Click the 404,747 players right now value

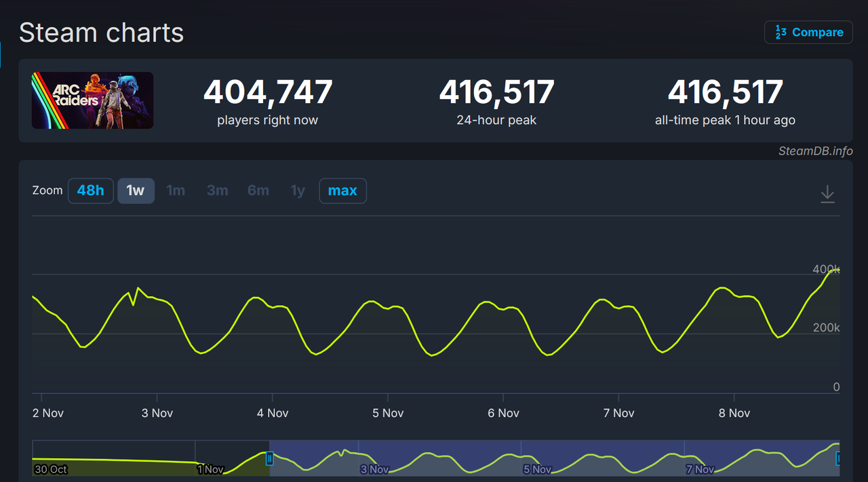[x=268, y=92]
